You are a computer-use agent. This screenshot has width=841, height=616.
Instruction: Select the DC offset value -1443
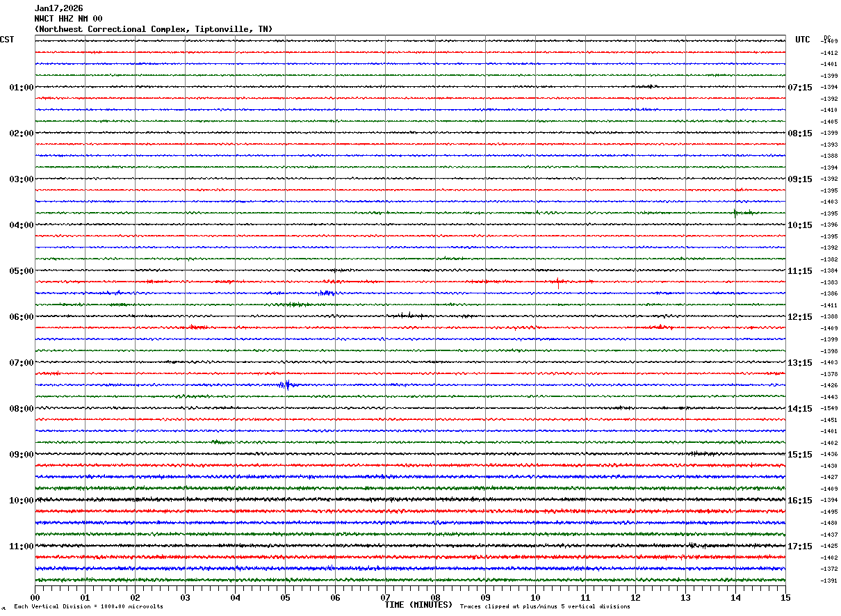point(828,397)
